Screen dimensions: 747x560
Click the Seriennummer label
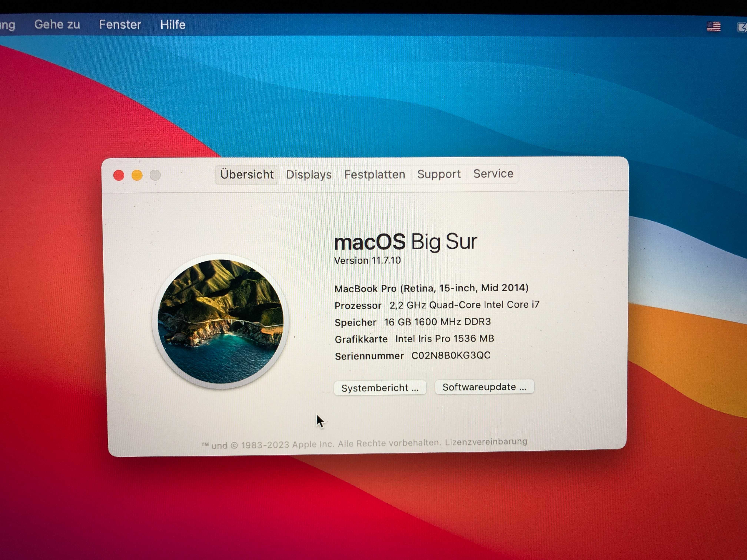pos(369,356)
